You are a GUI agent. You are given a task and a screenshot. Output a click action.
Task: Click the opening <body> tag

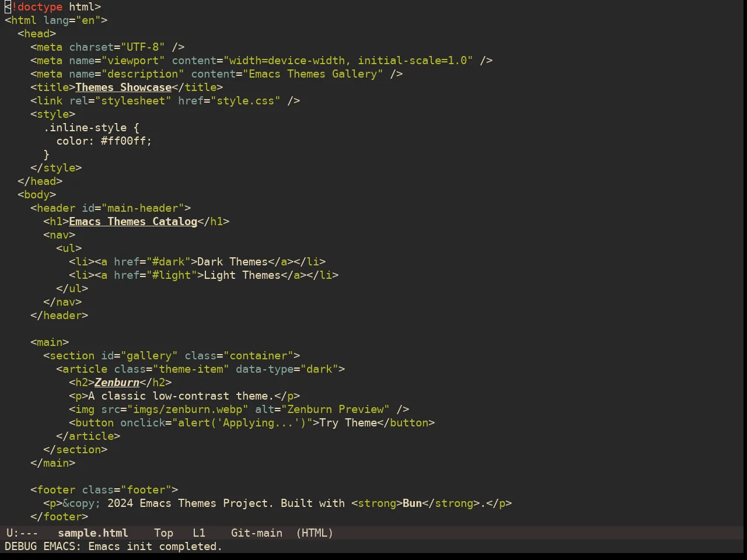point(37,195)
